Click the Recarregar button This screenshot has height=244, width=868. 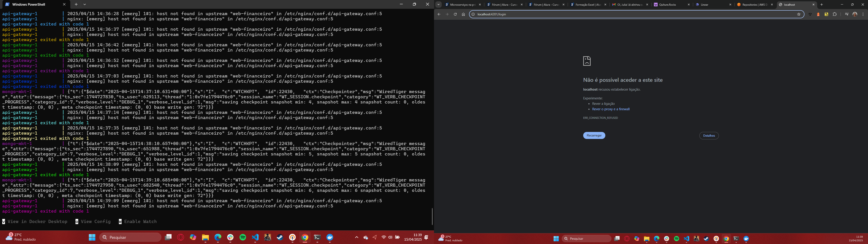594,136
